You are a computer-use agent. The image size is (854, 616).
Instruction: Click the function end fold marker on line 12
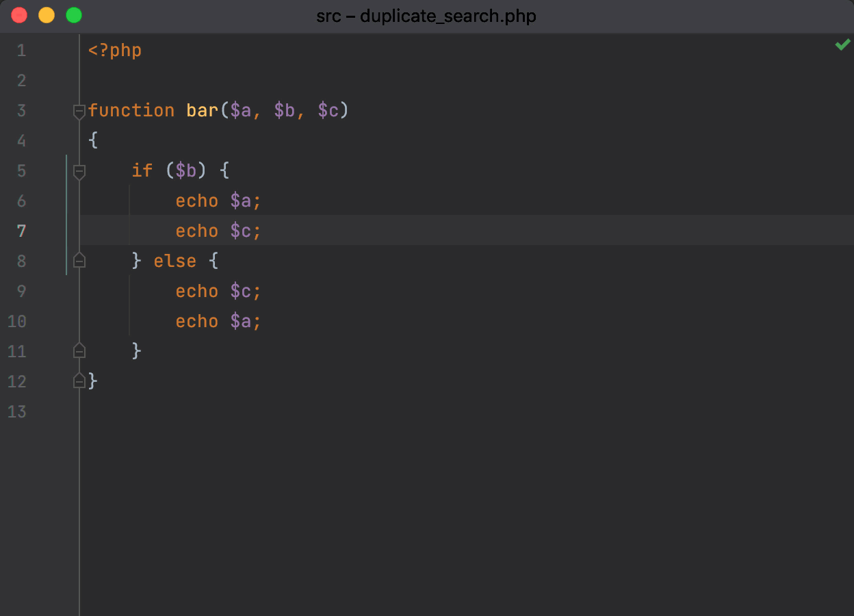[79, 380]
